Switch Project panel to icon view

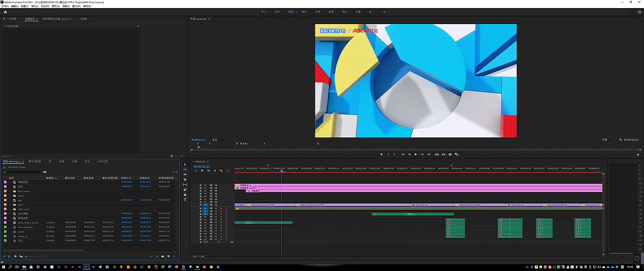pyautogui.click(x=16, y=256)
